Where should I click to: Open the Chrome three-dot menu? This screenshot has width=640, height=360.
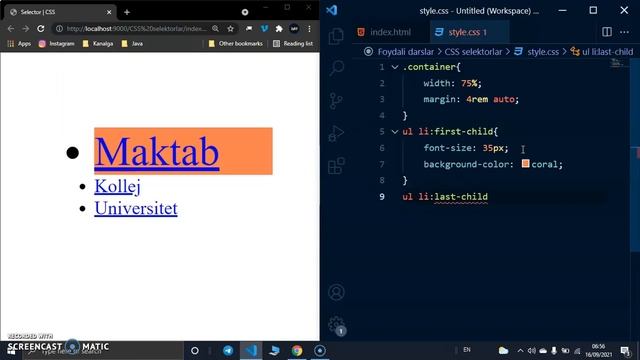[309, 29]
